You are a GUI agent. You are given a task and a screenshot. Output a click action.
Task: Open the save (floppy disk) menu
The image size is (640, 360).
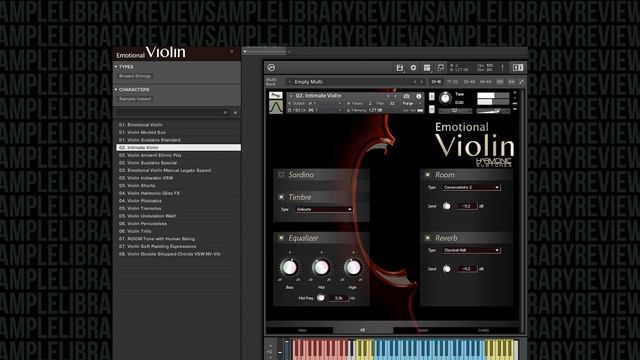(x=400, y=68)
